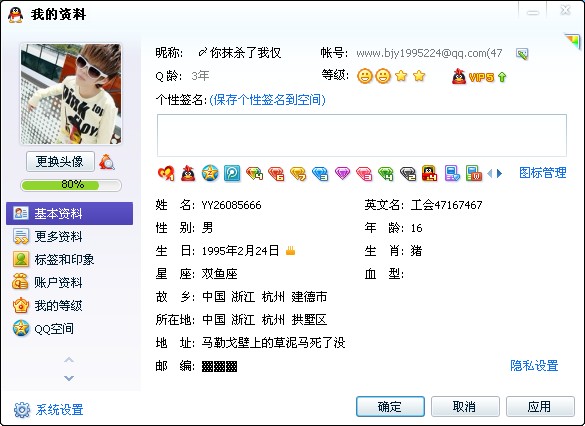Click the purple diamond service icon
This screenshot has height=426, width=585.
pos(342,173)
